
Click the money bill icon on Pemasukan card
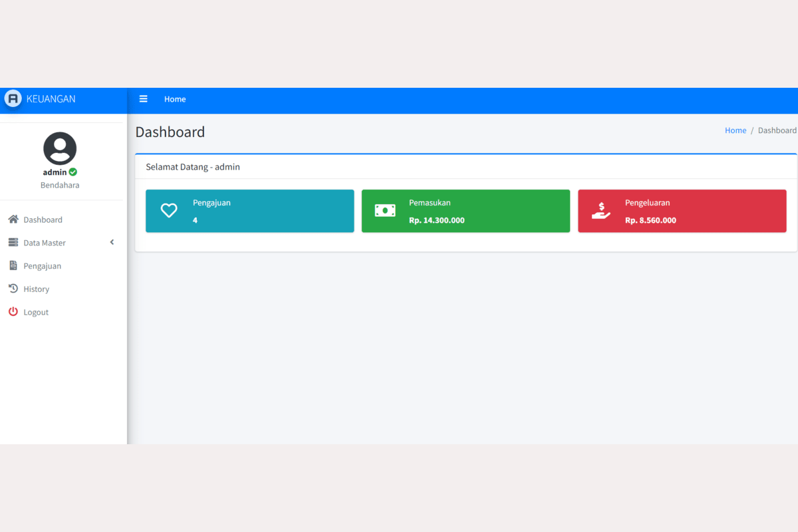[385, 211]
